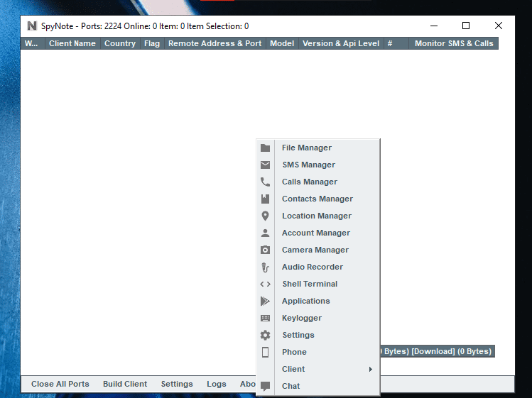The height and width of the screenshot is (398, 532).
Task: Click the SMS Manager envelope icon
Action: 266,165
